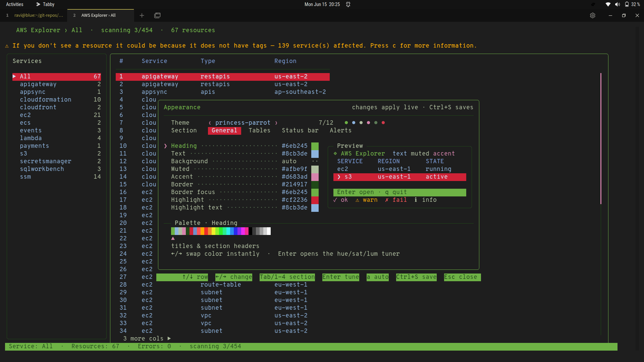
Task: Click the resource table scrollbar thumb
Action: (601, 138)
